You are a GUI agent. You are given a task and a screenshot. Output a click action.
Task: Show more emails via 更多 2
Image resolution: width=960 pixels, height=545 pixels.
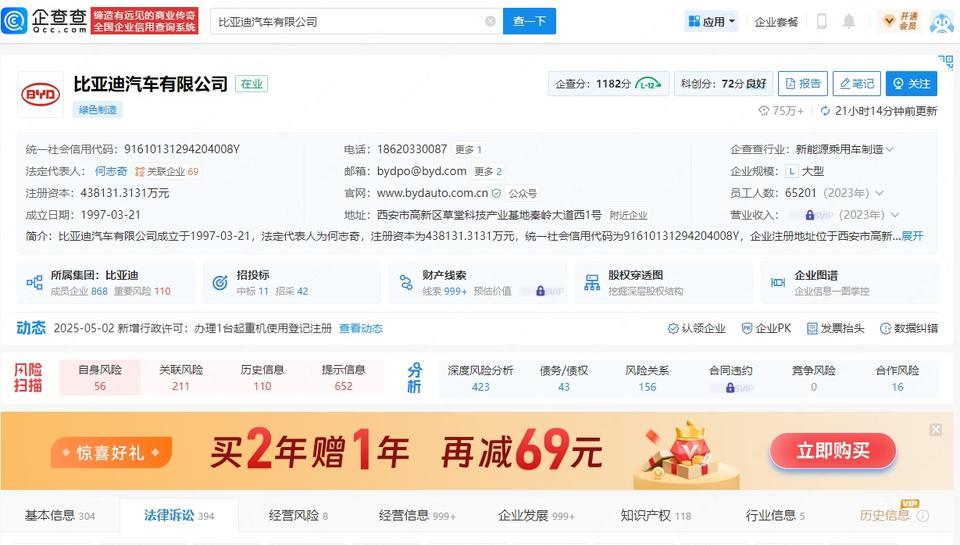click(488, 171)
